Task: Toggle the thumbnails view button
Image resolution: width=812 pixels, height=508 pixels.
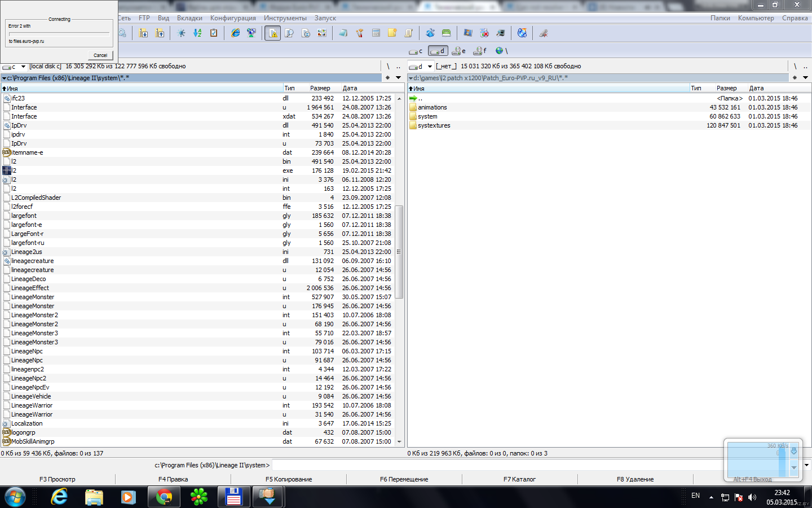Action: pyautogui.click(x=322, y=33)
